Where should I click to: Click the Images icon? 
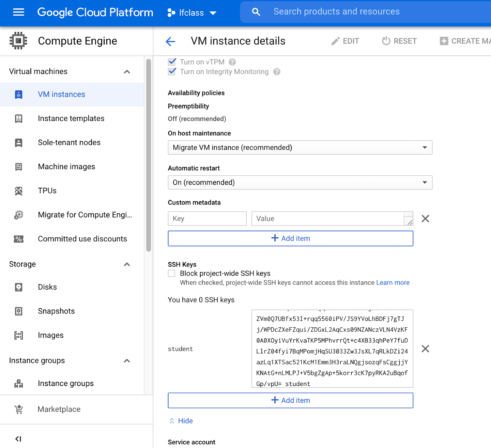click(x=19, y=335)
